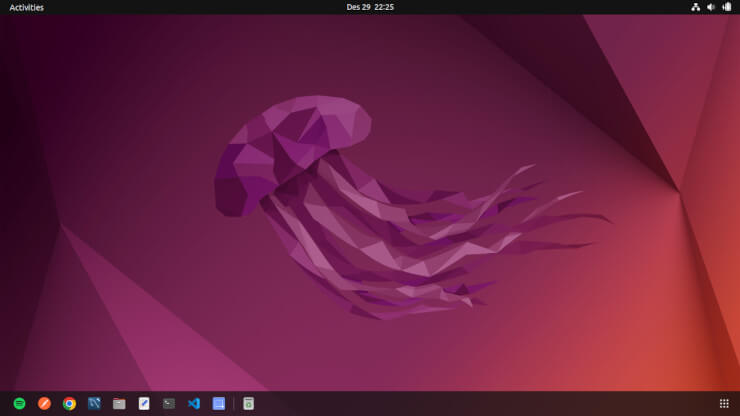This screenshot has width=740, height=416.
Task: Open Visual Studio Code from the dock
Action: pyautogui.click(x=194, y=403)
